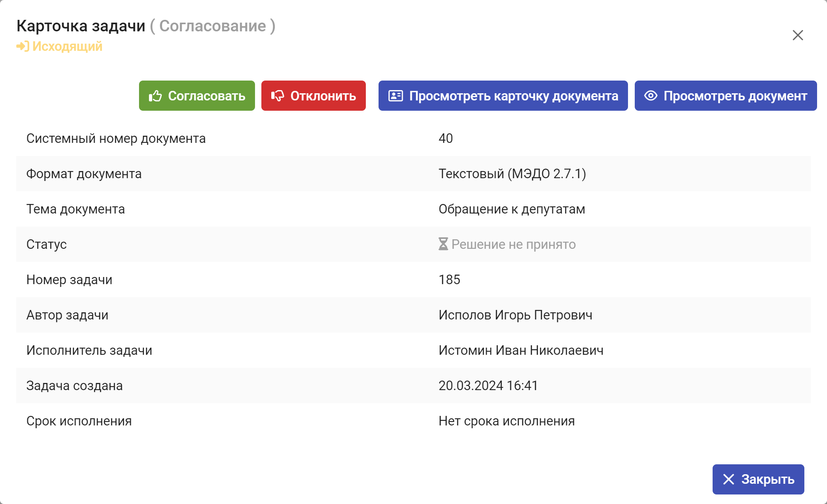Select task number 185

(449, 279)
